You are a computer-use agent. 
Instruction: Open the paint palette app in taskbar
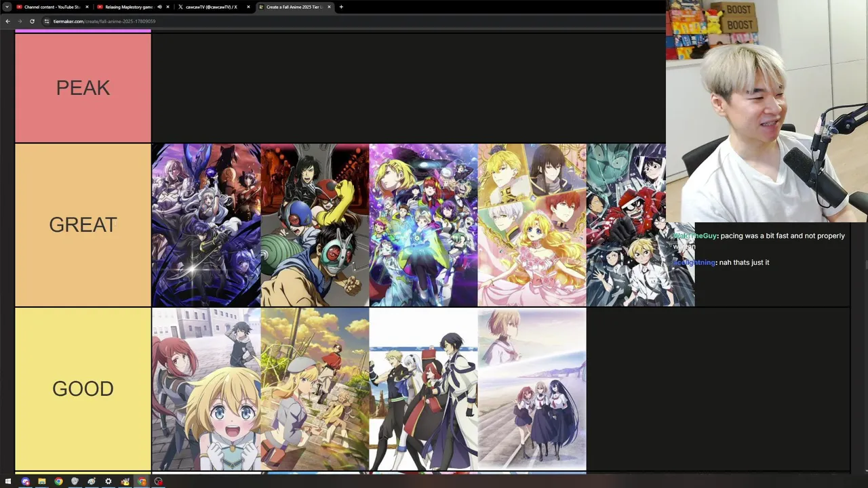(x=92, y=481)
